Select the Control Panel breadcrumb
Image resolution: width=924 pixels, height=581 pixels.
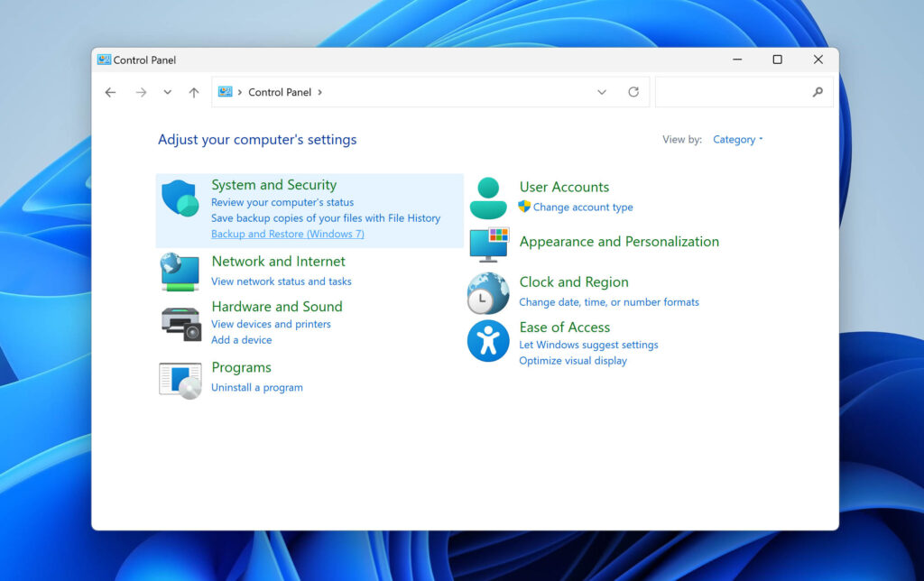point(280,92)
